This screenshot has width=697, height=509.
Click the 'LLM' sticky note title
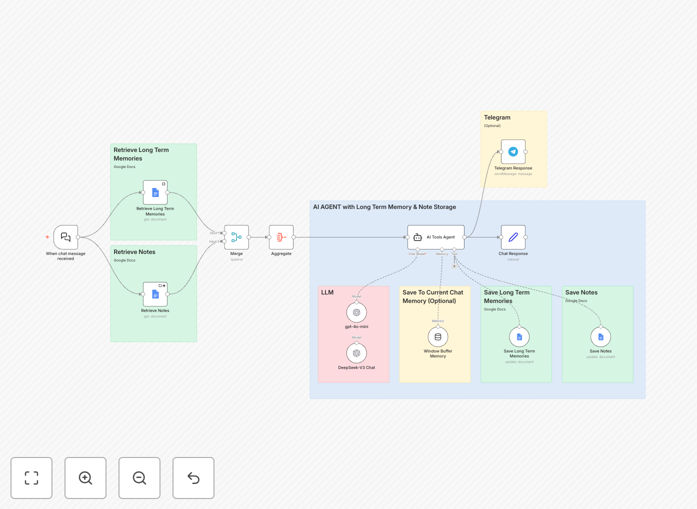click(x=327, y=292)
